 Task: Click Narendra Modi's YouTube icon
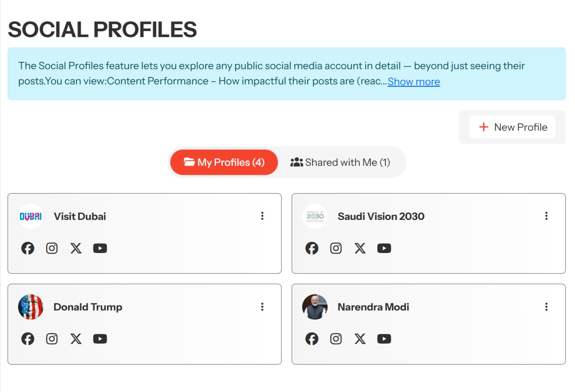pyautogui.click(x=384, y=339)
